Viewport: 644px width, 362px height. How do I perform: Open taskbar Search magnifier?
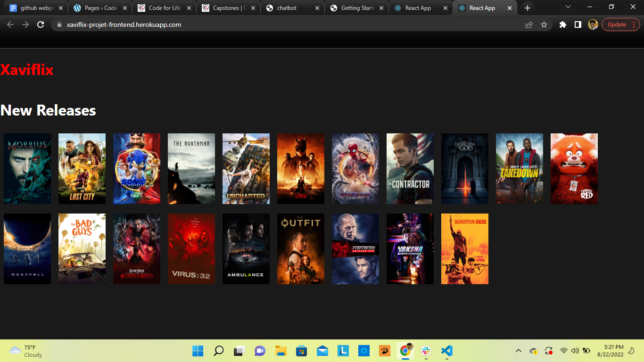(219, 351)
